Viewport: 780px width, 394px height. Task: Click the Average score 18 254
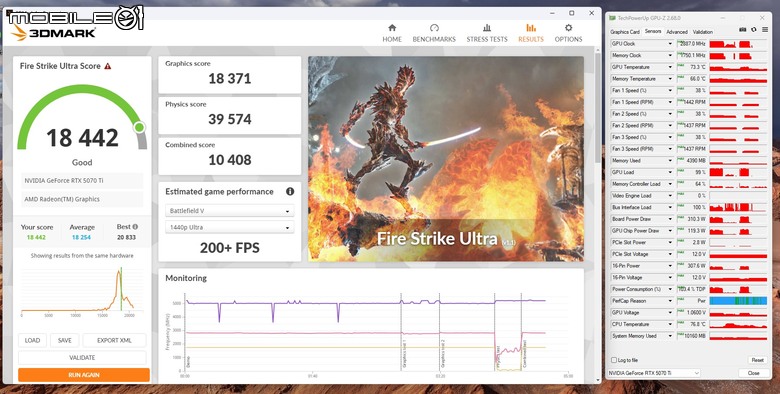click(x=81, y=237)
